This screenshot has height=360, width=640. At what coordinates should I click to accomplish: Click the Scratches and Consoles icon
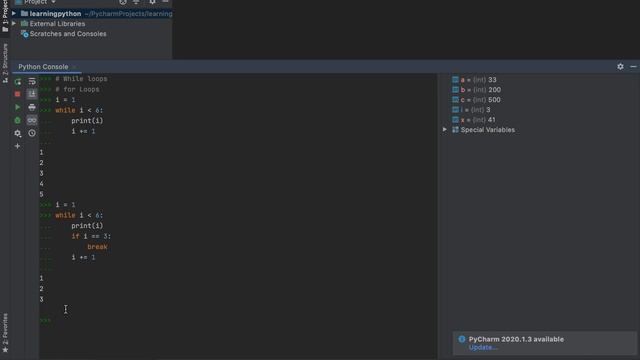(x=24, y=34)
